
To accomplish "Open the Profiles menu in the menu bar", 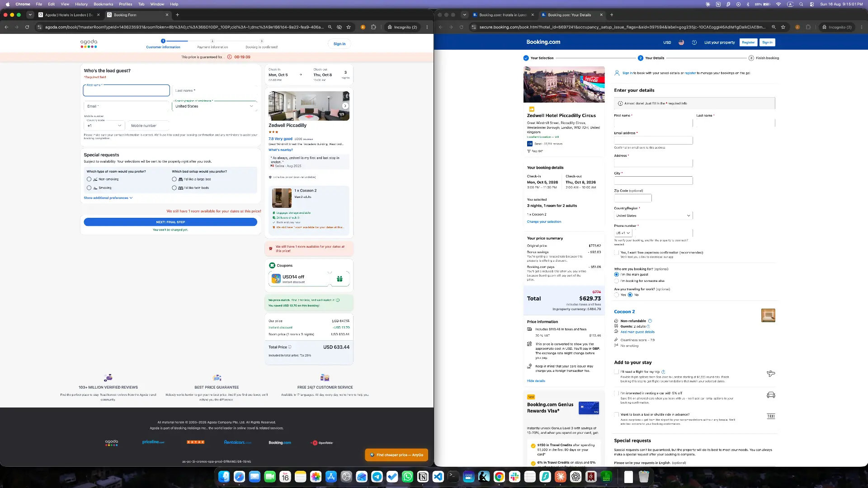I will (125, 4).
